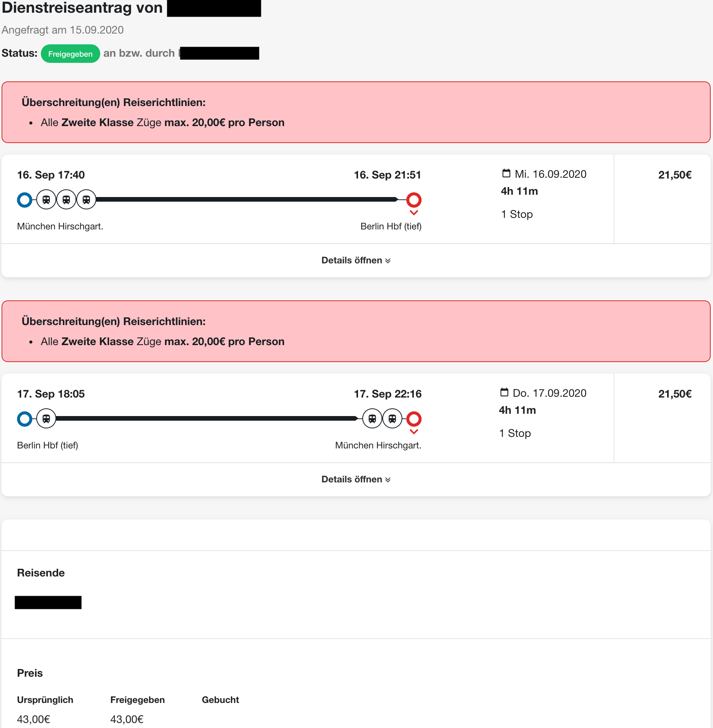Image resolution: width=713 pixels, height=728 pixels.
Task: Click the redacted traveler name under Reisende
Action: click(x=48, y=602)
